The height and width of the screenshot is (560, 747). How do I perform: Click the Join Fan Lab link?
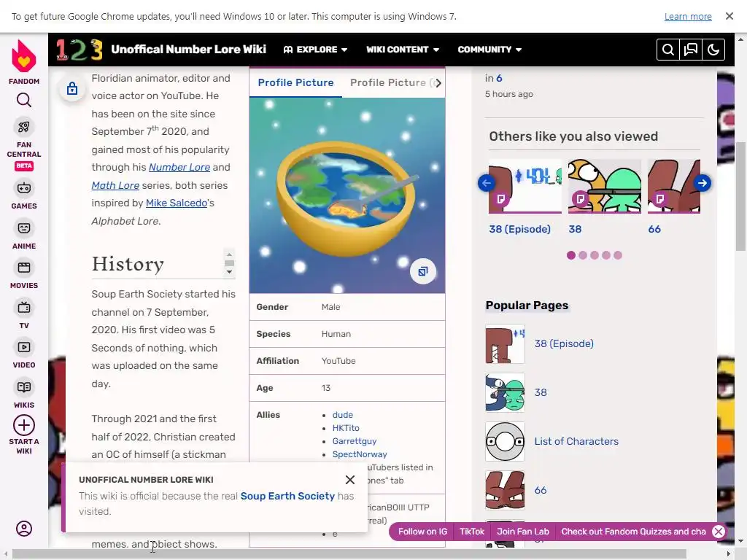523,532
